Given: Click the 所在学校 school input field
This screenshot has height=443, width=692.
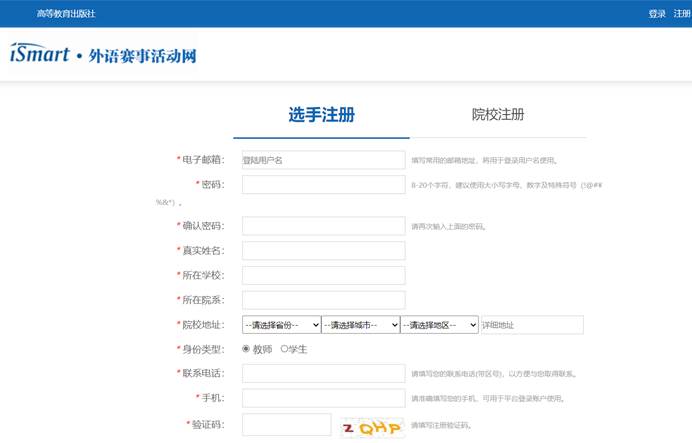Looking at the screenshot, I should tap(323, 275).
